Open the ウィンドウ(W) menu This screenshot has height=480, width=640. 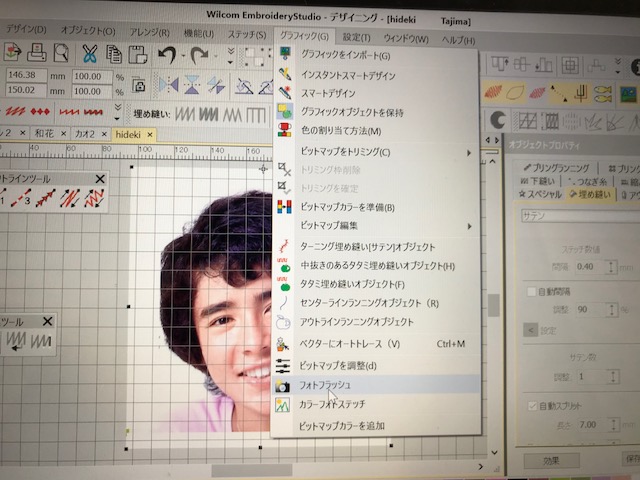pos(406,39)
